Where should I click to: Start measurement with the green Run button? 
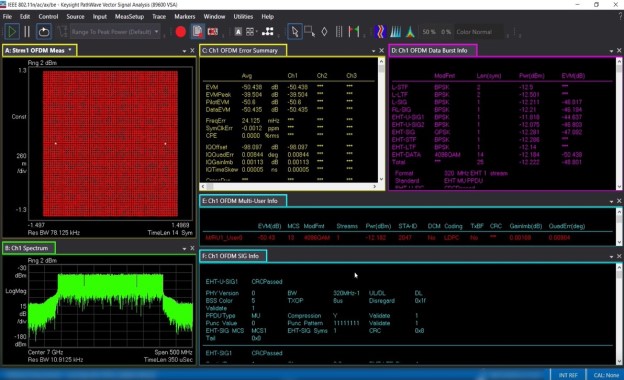[12, 31]
